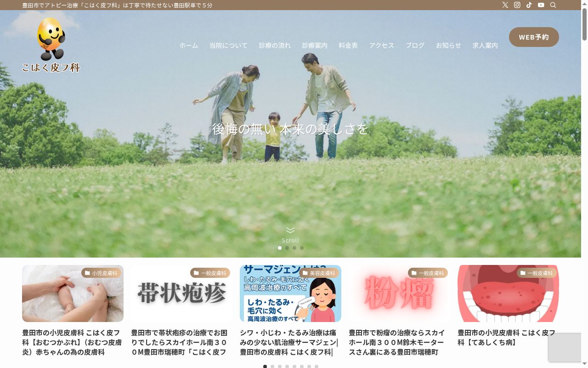The image size is (588, 368).
Task: Open the baby diaper article thumbnail
Action: coord(73,293)
